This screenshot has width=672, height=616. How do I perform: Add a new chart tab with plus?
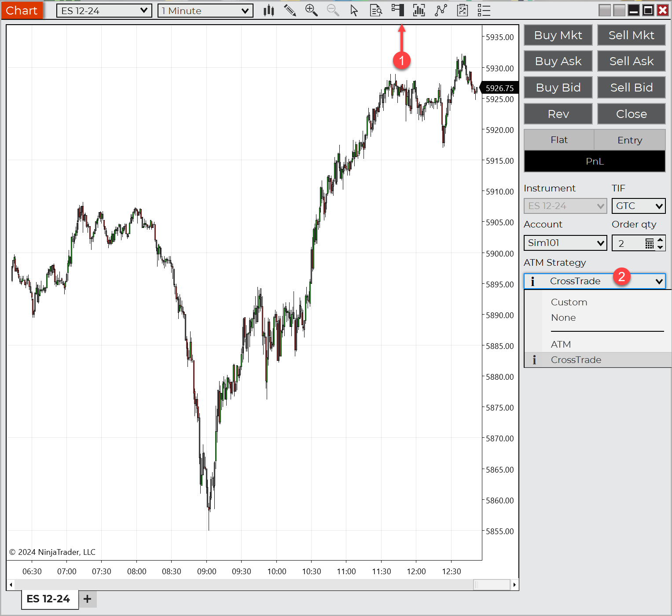coord(88,599)
